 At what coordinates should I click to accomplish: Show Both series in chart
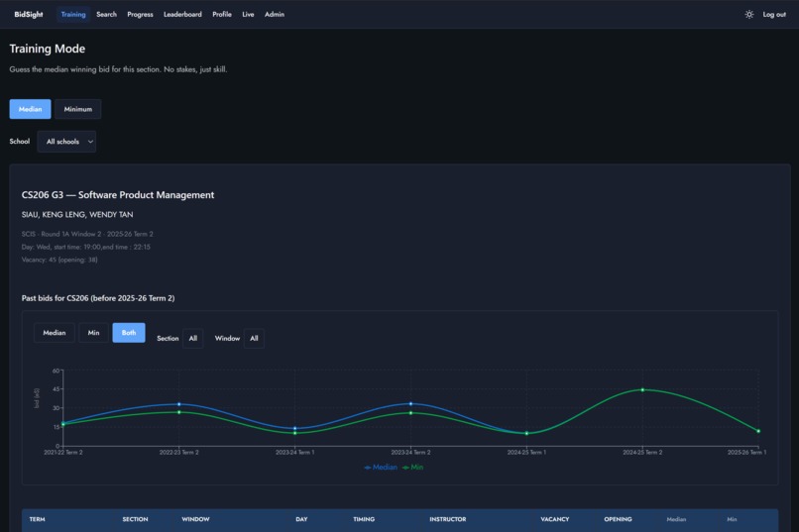coord(129,333)
